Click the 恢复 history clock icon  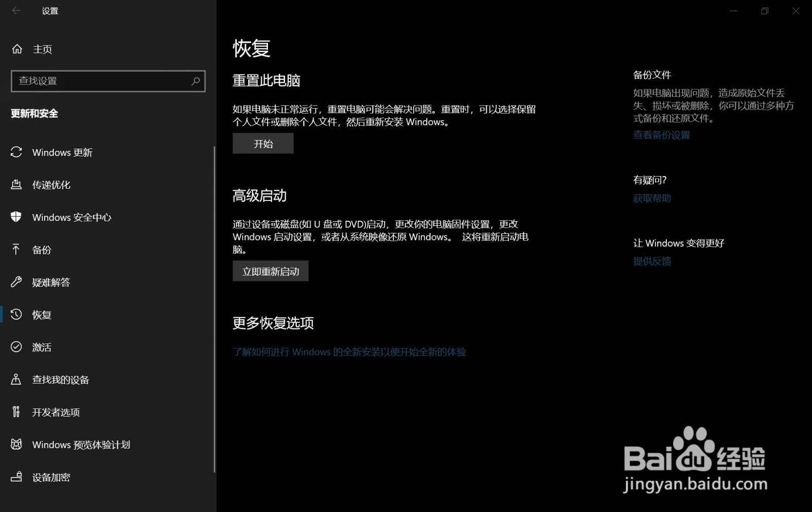(x=16, y=315)
